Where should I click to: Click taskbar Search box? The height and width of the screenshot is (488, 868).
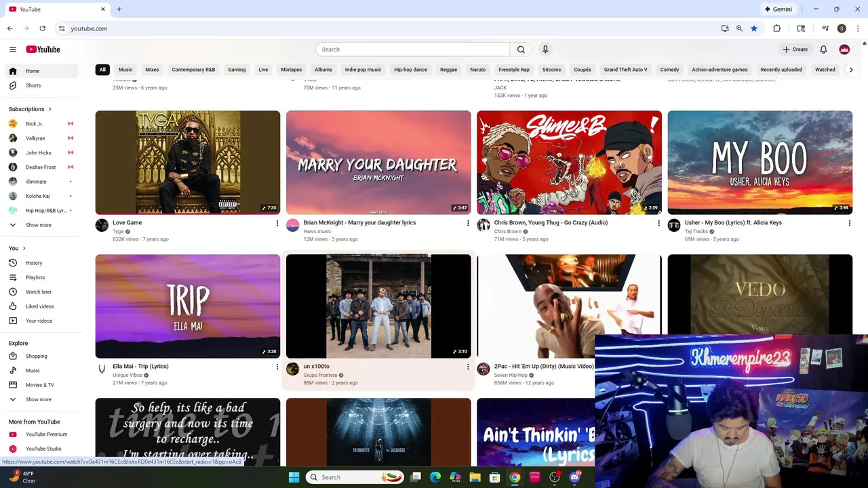click(356, 477)
